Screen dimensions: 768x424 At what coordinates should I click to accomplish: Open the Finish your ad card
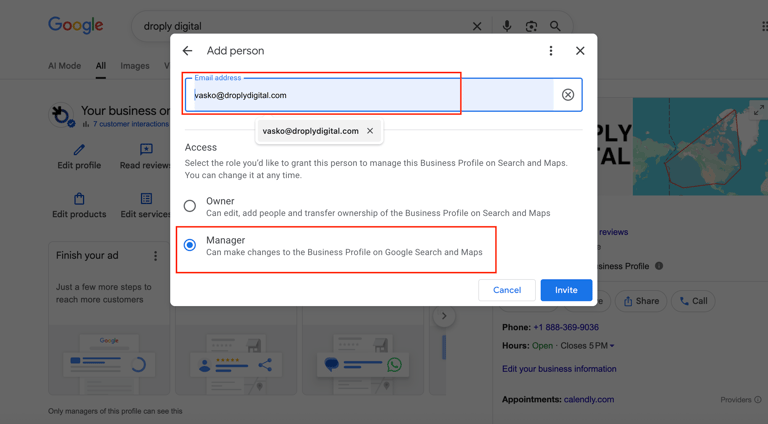109,318
